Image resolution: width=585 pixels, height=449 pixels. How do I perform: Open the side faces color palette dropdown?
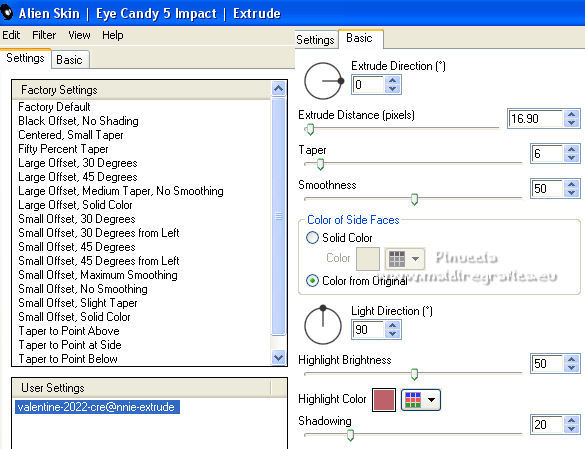coord(404,258)
